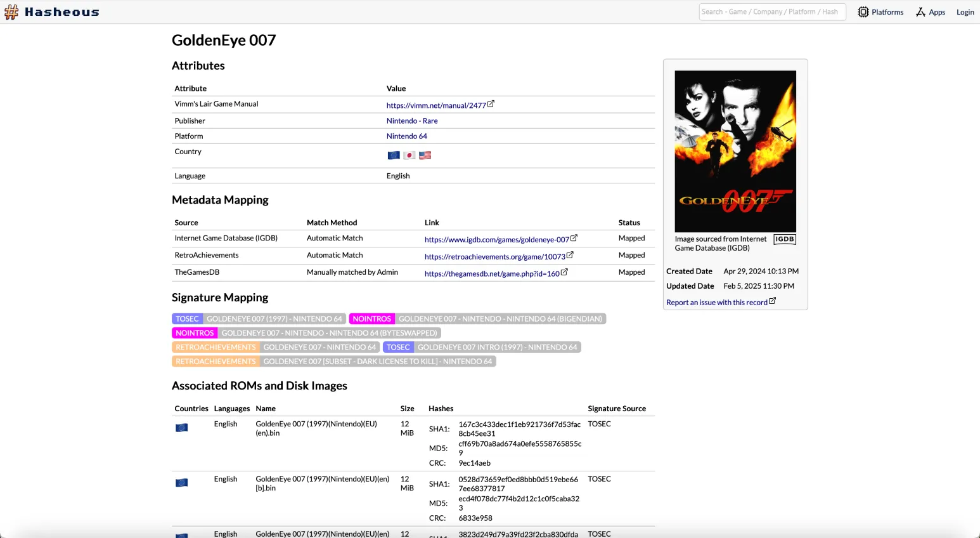This screenshot has width=980, height=538.
Task: Click external link icon beside the IGDB URL
Action: click(574, 239)
